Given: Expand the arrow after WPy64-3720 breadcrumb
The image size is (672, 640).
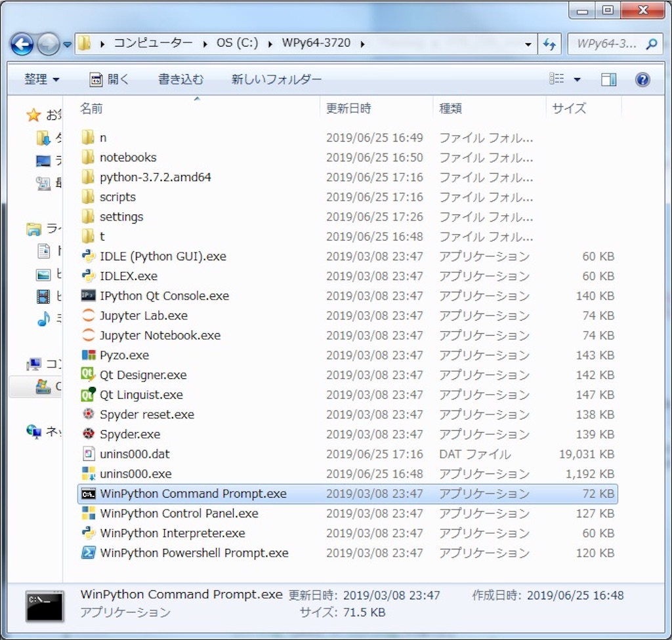Looking at the screenshot, I should tap(362, 44).
